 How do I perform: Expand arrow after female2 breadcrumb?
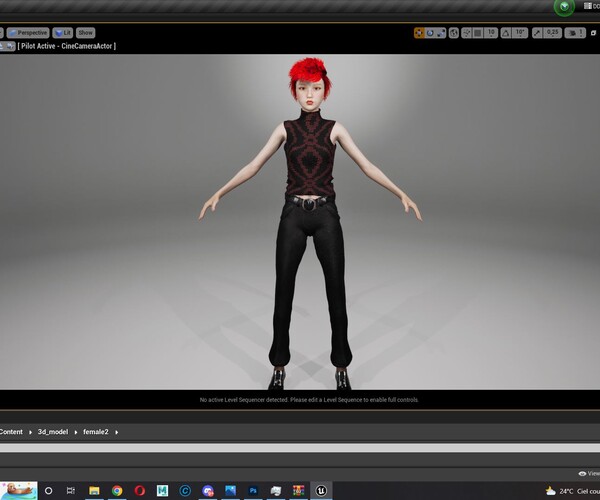point(116,432)
